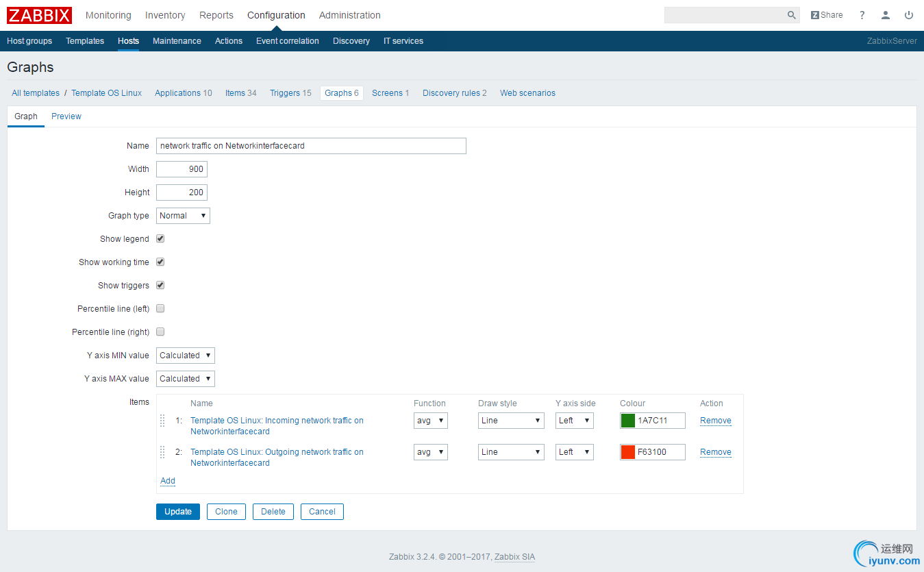Open Y axis side dropdown for Incoming item
The height and width of the screenshot is (572, 924).
[575, 421]
